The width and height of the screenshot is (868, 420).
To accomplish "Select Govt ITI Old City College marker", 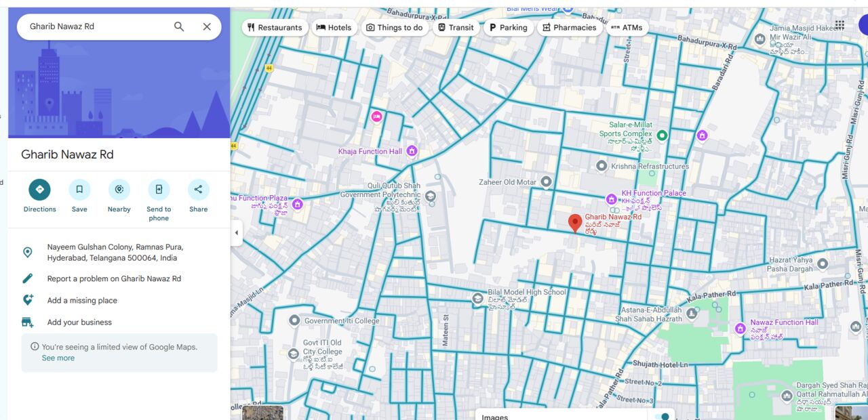I will tap(293, 354).
